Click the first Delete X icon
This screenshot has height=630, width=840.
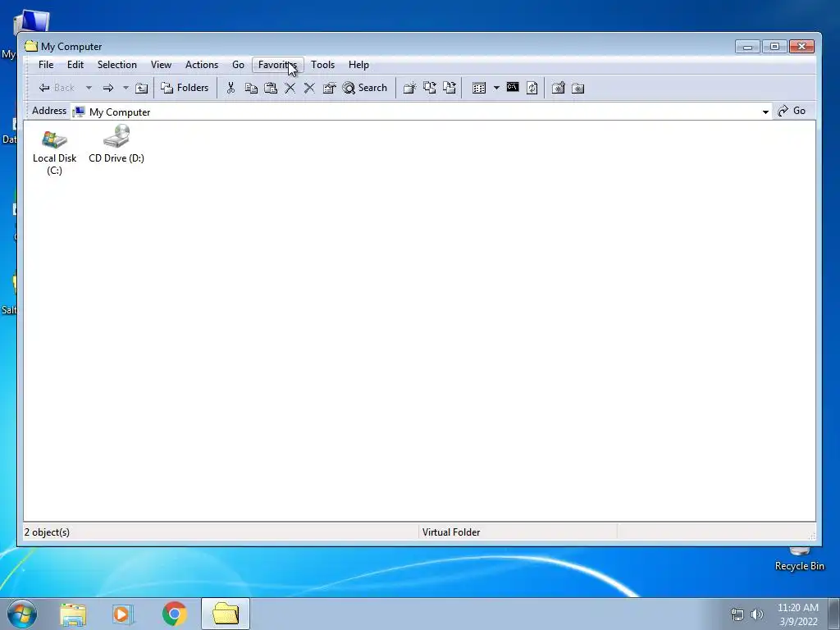pyautogui.click(x=290, y=88)
